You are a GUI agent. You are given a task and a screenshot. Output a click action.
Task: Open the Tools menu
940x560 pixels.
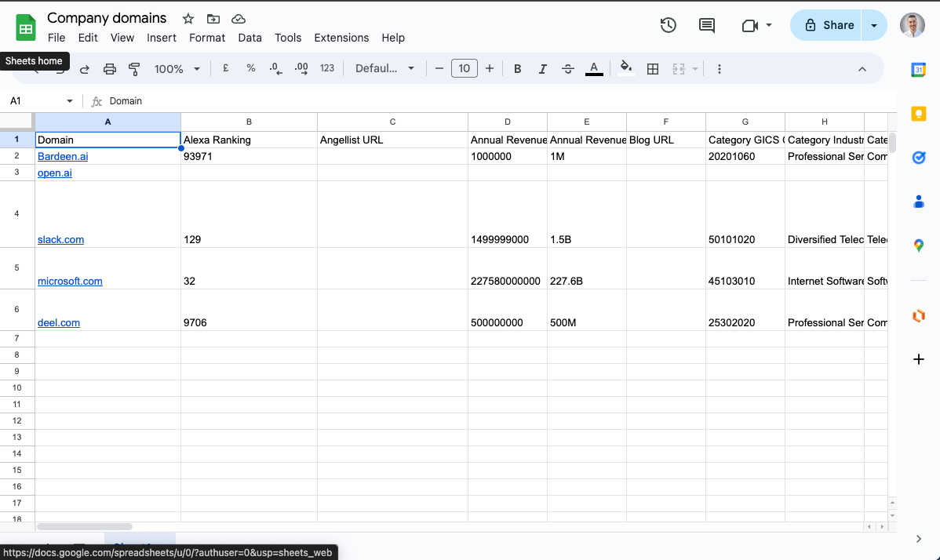point(288,38)
